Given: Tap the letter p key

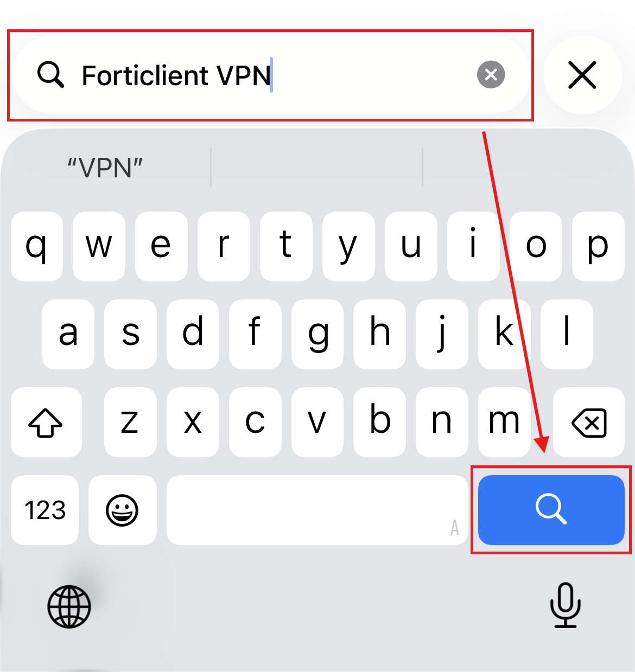Looking at the screenshot, I should pos(598,246).
